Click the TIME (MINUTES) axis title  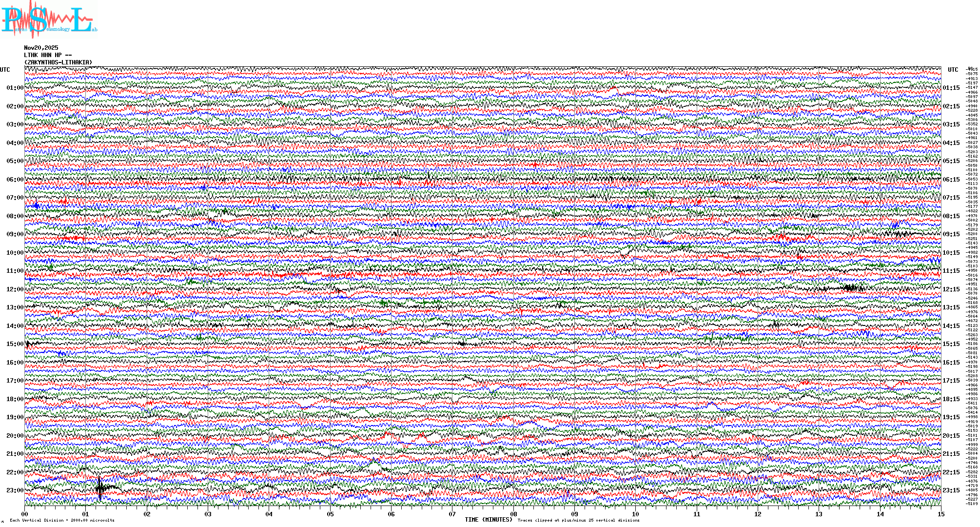tap(489, 520)
